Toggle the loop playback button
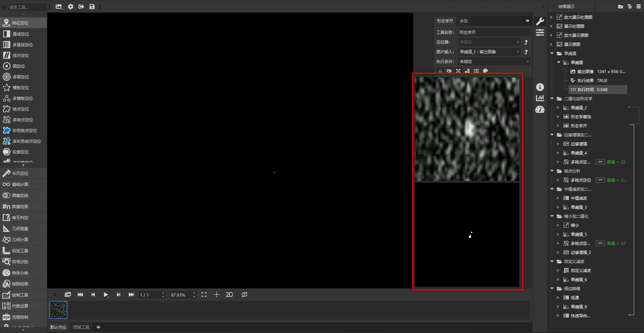The height and width of the screenshot is (333, 644). tap(245, 295)
